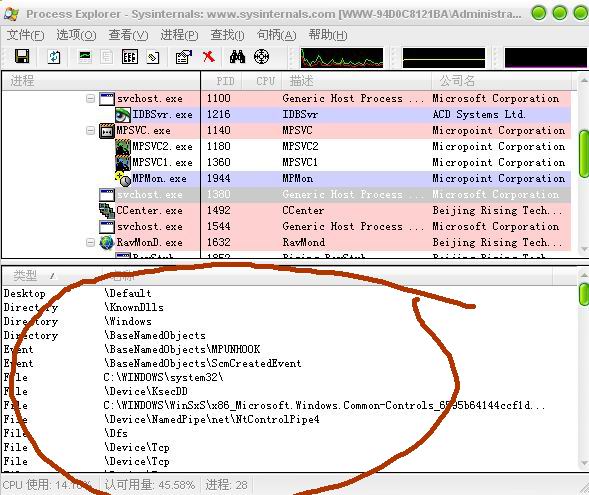Click the MPMon.exe clock icon
Viewport: 589px width, 495px height.
point(122,179)
